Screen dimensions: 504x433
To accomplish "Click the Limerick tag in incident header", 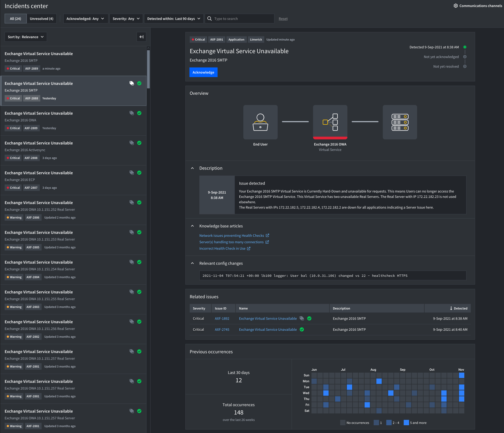I will tap(256, 40).
